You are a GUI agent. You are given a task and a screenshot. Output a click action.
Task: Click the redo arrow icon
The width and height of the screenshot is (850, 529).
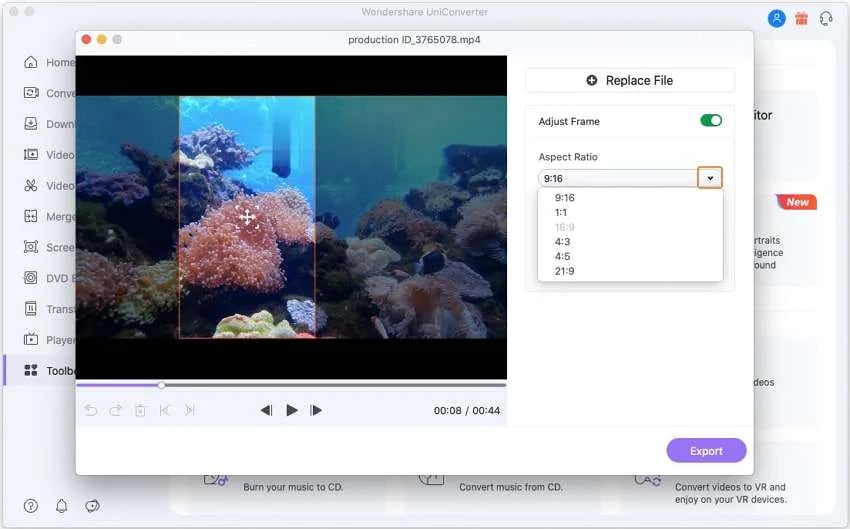pos(115,410)
